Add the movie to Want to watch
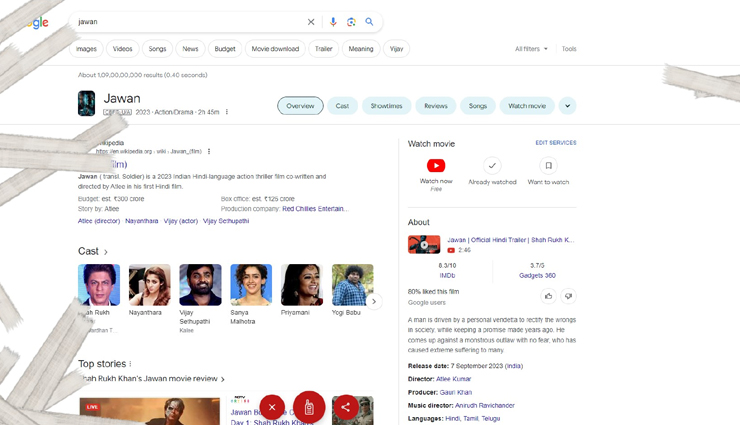 coord(548,166)
